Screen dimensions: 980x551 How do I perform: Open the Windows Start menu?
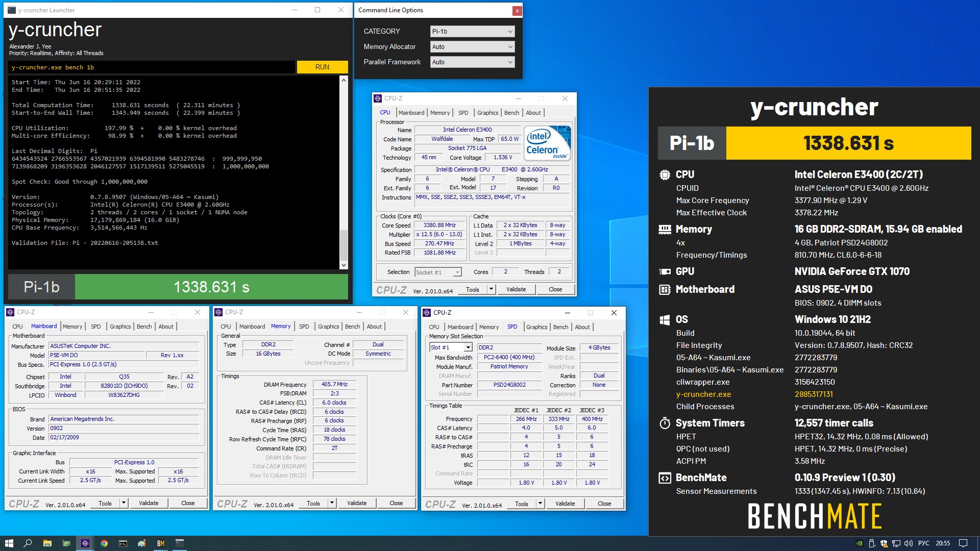click(9, 543)
